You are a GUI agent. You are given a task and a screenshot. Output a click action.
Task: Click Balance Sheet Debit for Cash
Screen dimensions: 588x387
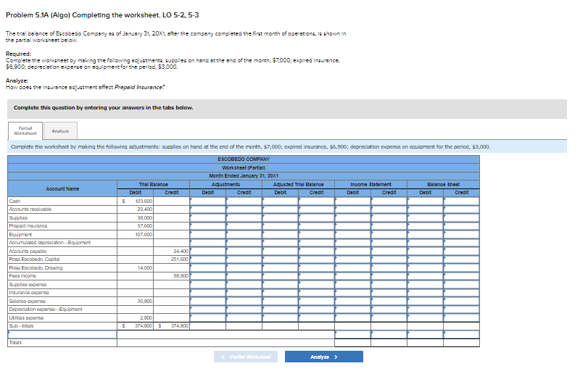click(x=426, y=201)
